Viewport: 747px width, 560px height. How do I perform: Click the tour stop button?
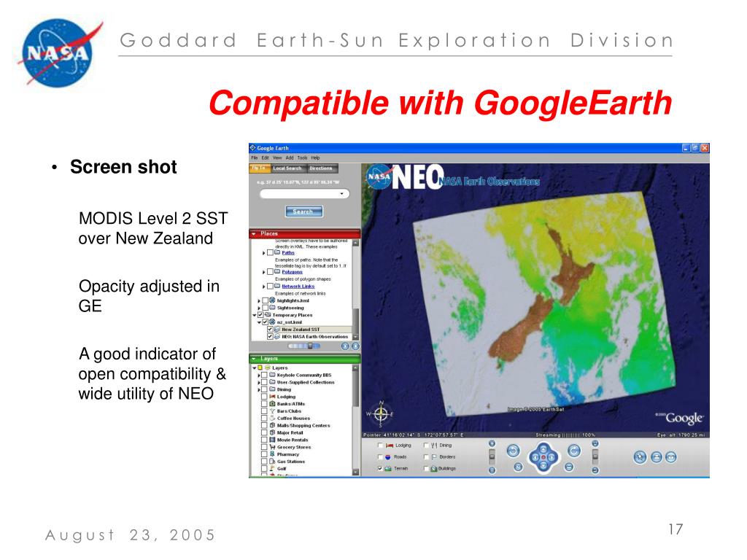[355, 346]
